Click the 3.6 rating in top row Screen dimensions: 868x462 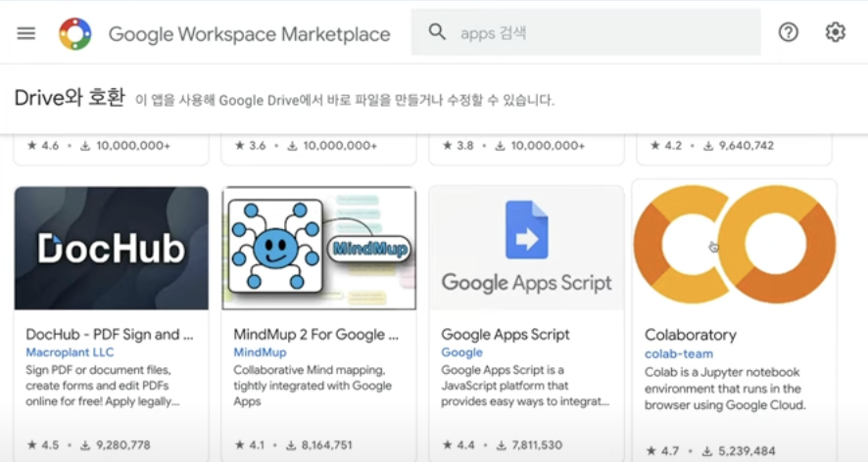pyautogui.click(x=250, y=146)
